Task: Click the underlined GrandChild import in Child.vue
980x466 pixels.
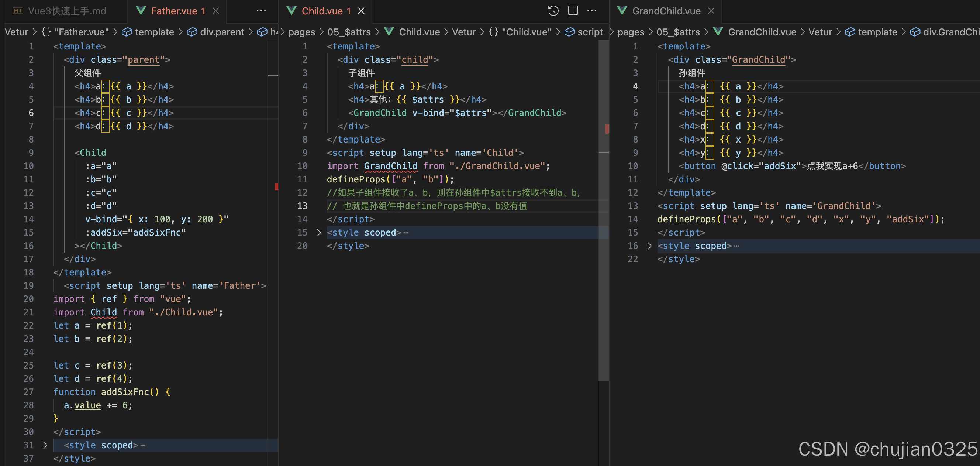Action: pyautogui.click(x=390, y=166)
